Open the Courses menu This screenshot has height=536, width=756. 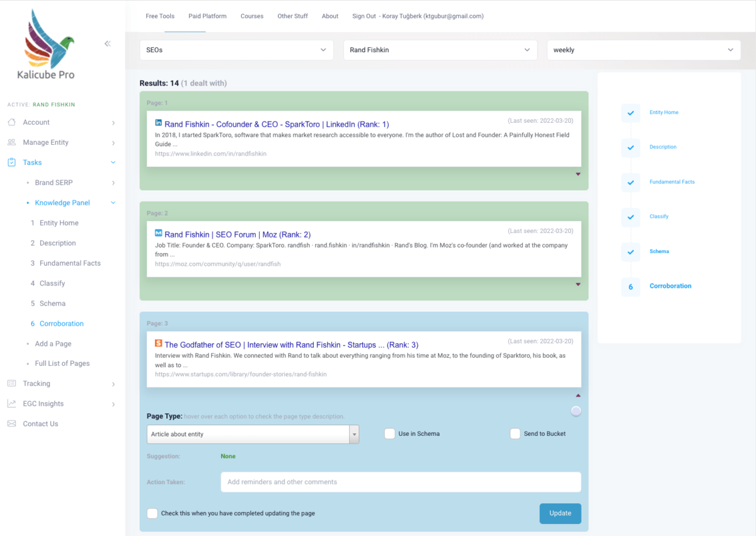[252, 16]
